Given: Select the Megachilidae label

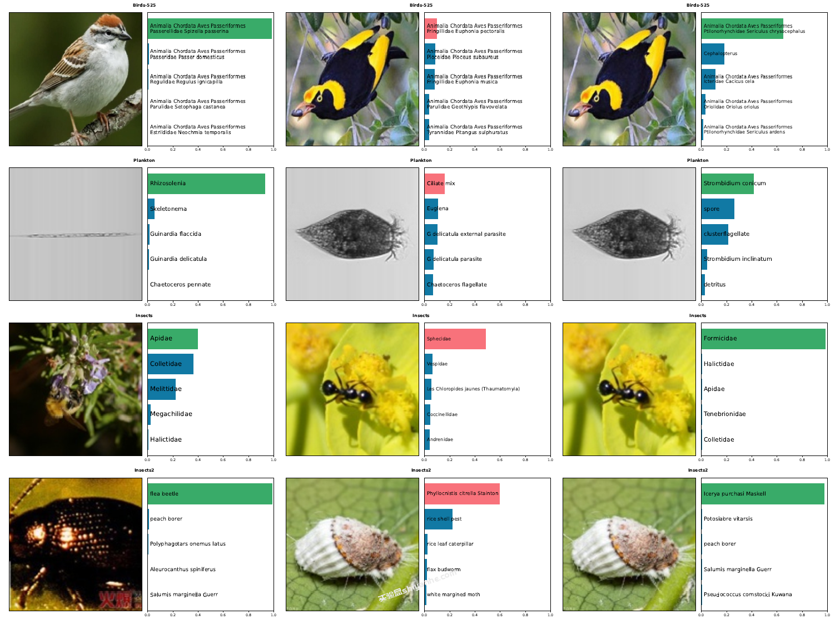Looking at the screenshot, I should (x=171, y=414).
